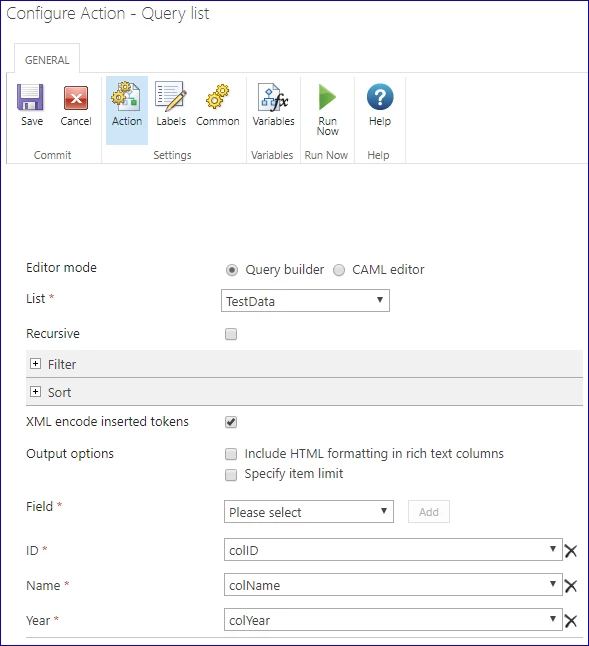589x646 pixels.
Task: Select Query builder editor mode
Action: click(232, 270)
